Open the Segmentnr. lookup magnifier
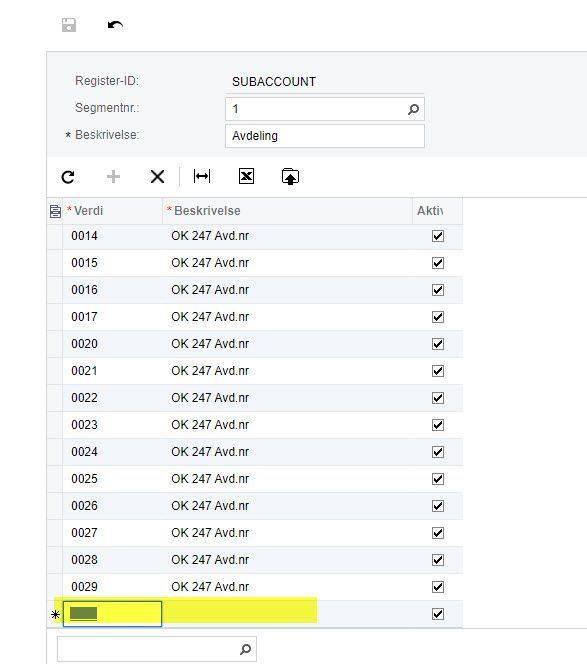This screenshot has width=587, height=664. click(x=413, y=109)
